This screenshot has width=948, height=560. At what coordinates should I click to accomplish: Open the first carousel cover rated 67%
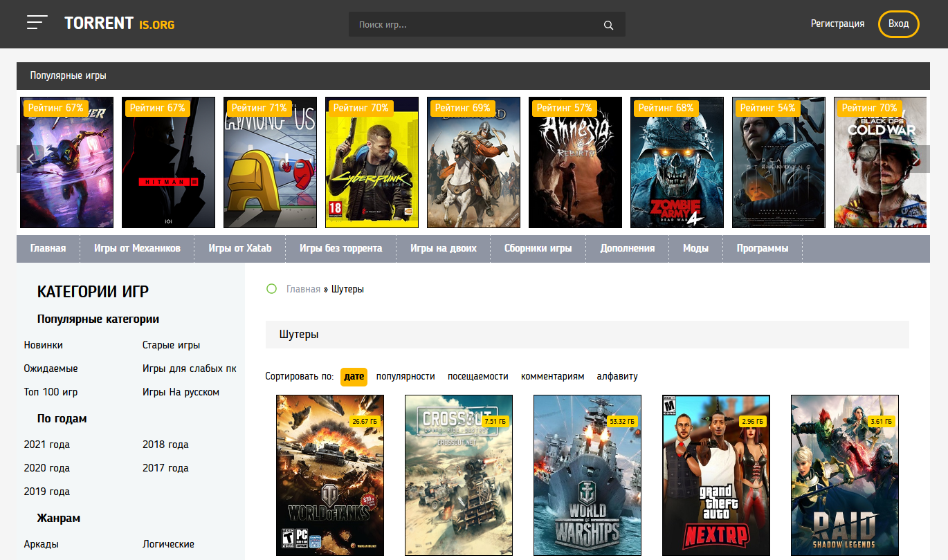coord(66,162)
